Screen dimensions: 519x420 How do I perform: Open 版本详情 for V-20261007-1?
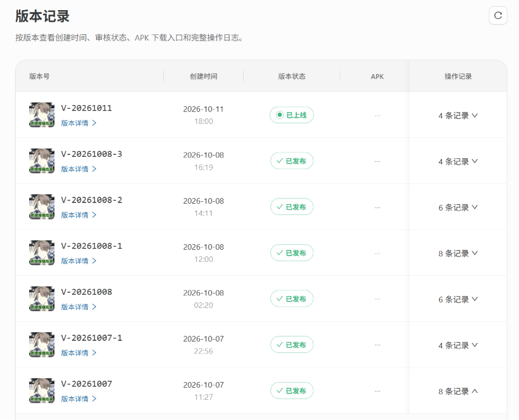tap(78, 353)
